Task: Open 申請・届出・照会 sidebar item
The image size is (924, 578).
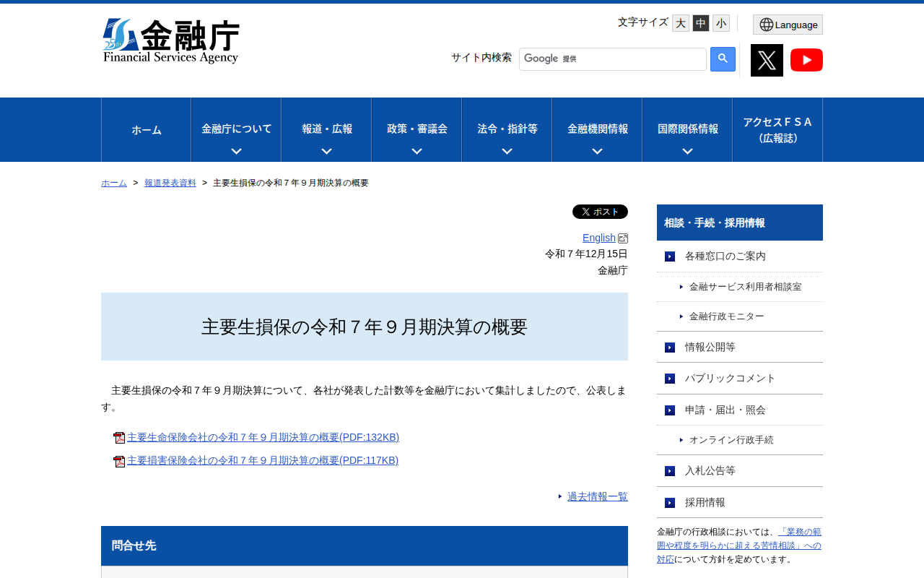Action: click(x=740, y=410)
